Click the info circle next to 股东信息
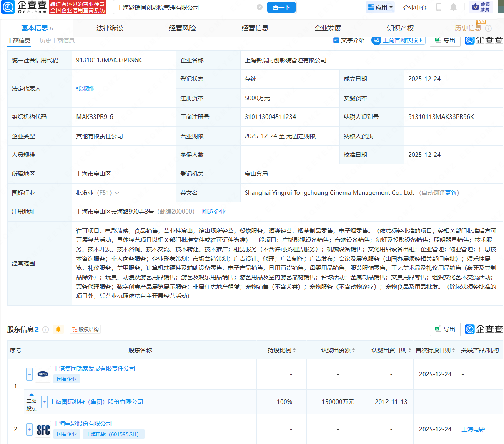504x444 pixels. pos(46,329)
